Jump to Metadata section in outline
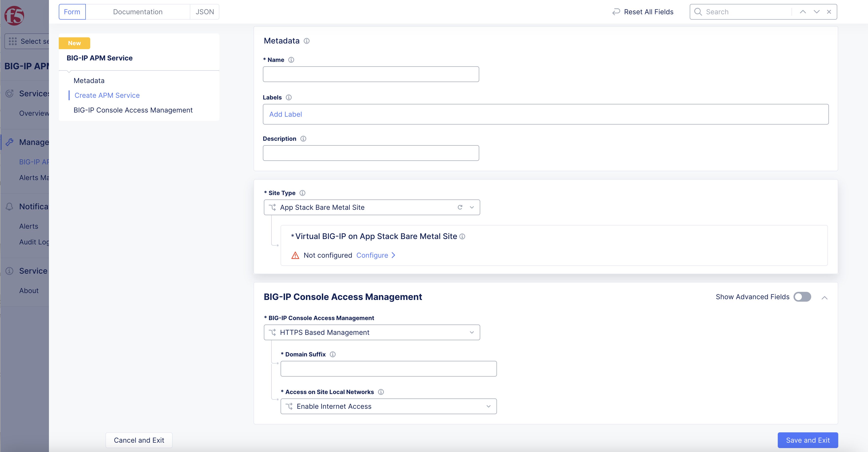The image size is (868, 452). 89,81
